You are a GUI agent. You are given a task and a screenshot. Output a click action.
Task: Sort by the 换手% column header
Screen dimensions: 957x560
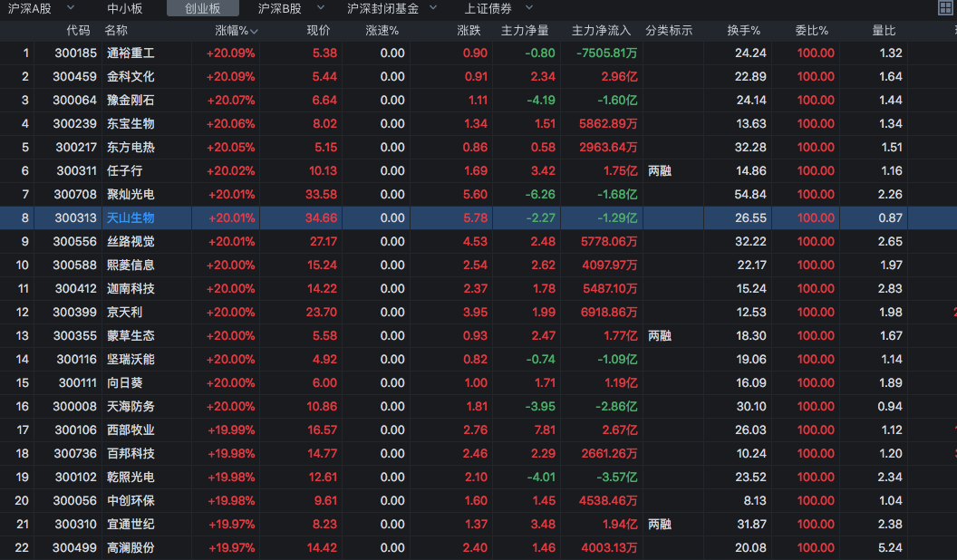tap(743, 31)
